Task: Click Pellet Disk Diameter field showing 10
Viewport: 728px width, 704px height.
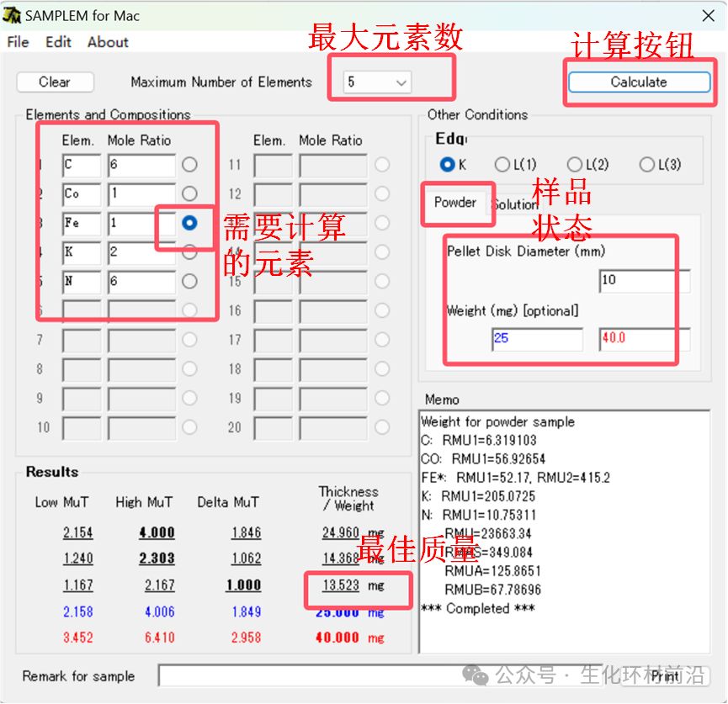Action: 645,281
